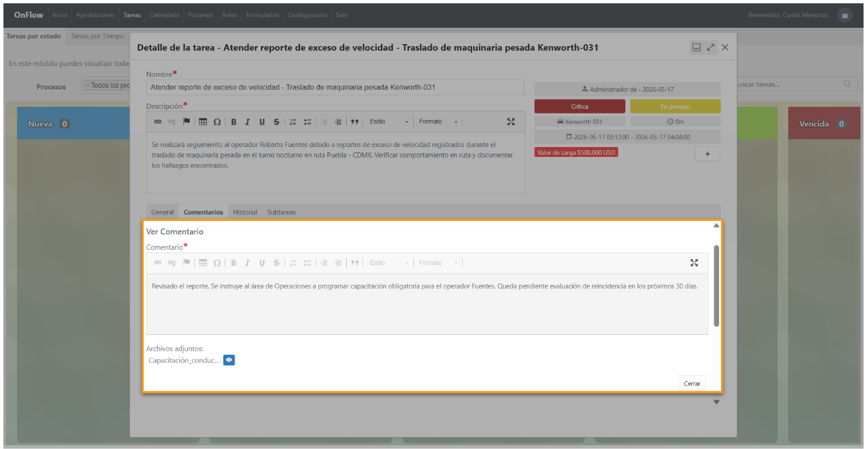
Task: Insert numbered list in Descripción editor
Action: (293, 122)
